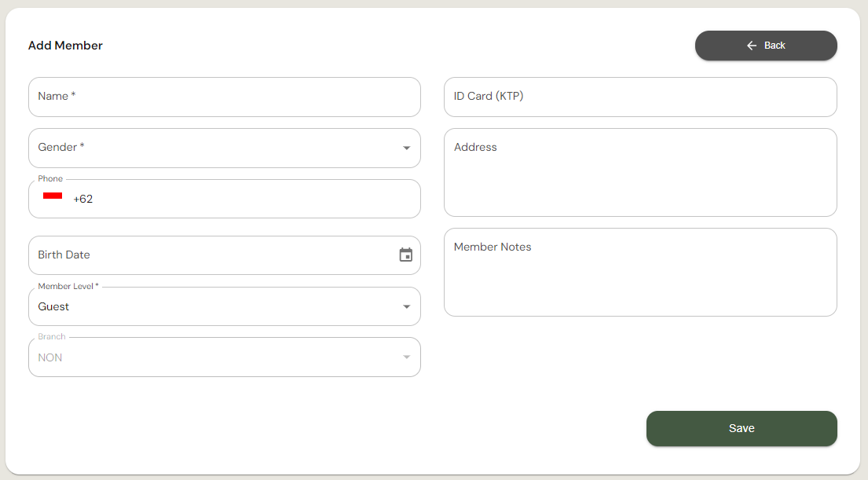
Task: Expand the Gender dropdown arrow
Action: (406, 148)
